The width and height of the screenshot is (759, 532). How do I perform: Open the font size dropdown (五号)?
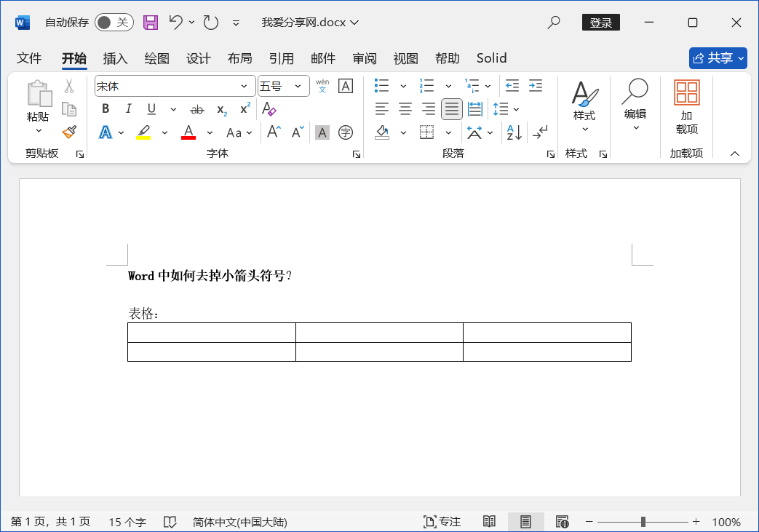298,86
